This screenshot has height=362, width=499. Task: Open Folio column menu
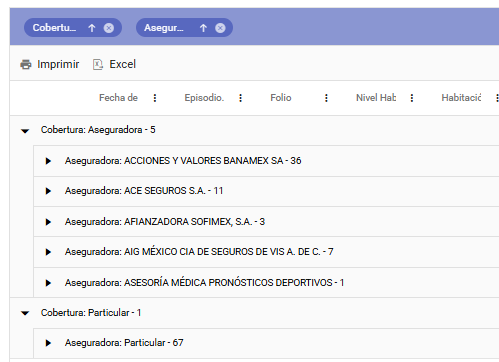click(x=326, y=98)
